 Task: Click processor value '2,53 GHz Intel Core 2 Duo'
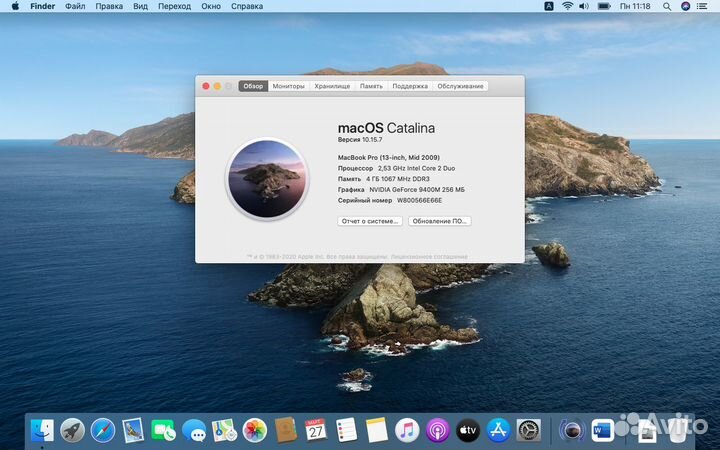(416, 168)
